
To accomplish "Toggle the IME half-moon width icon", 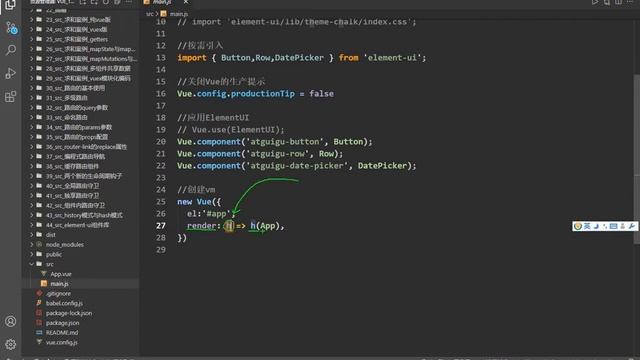I will [x=596, y=226].
